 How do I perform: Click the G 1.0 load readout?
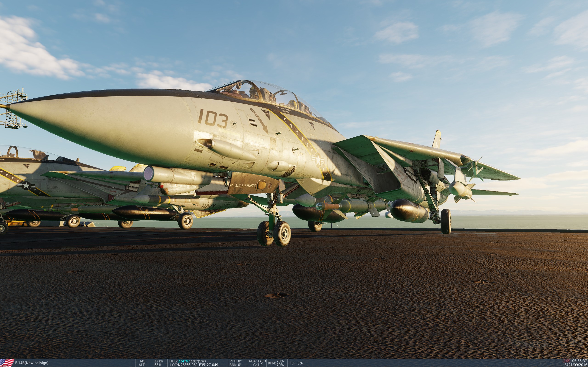click(257, 365)
